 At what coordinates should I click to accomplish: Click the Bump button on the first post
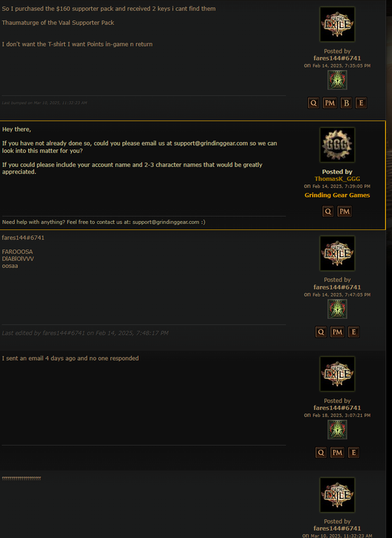[x=346, y=103]
